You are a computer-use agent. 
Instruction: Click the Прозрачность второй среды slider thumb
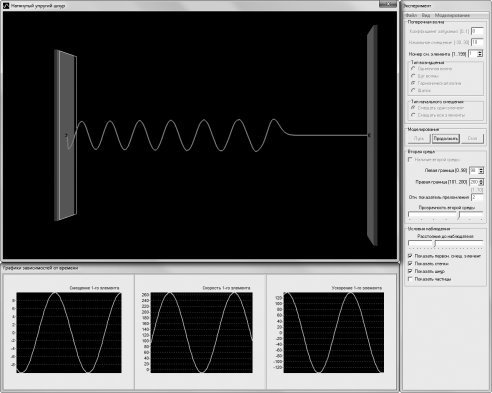[x=459, y=215]
